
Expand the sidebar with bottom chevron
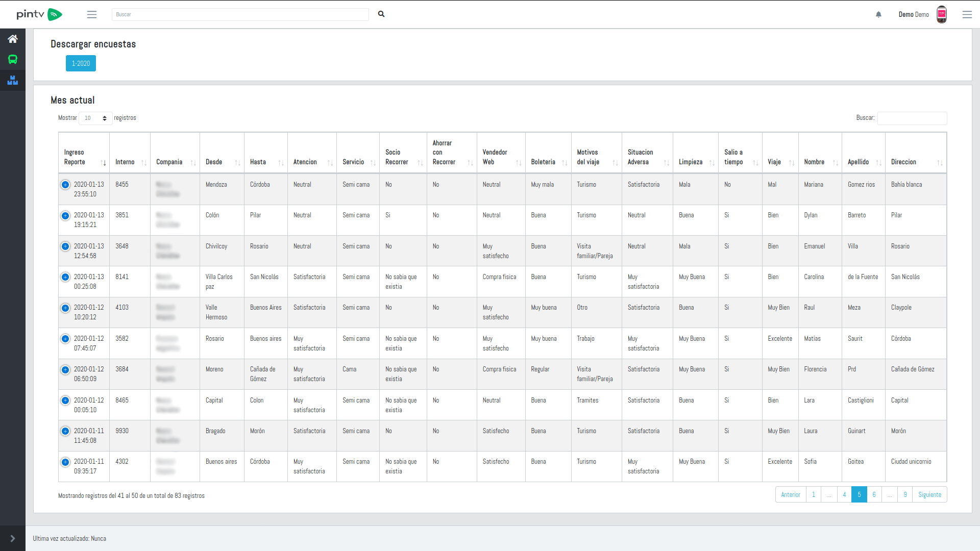pyautogui.click(x=13, y=538)
